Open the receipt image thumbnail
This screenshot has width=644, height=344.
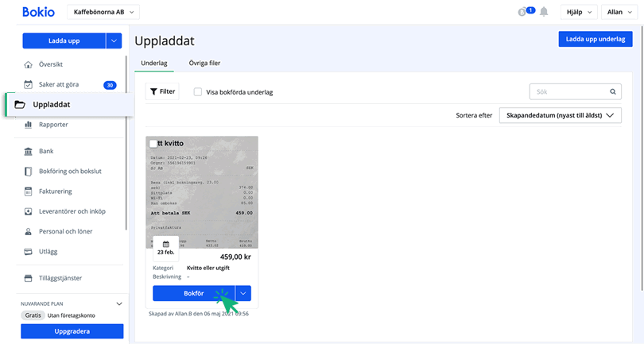pyautogui.click(x=202, y=191)
